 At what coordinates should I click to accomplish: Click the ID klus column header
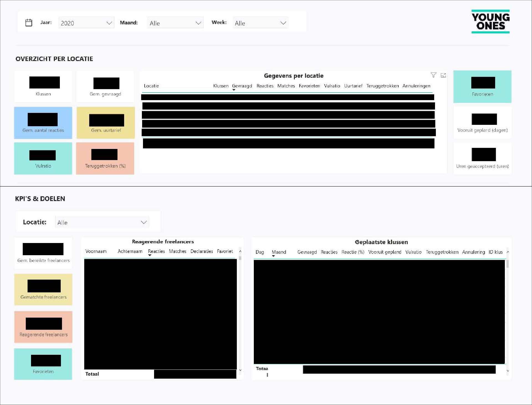(x=495, y=252)
